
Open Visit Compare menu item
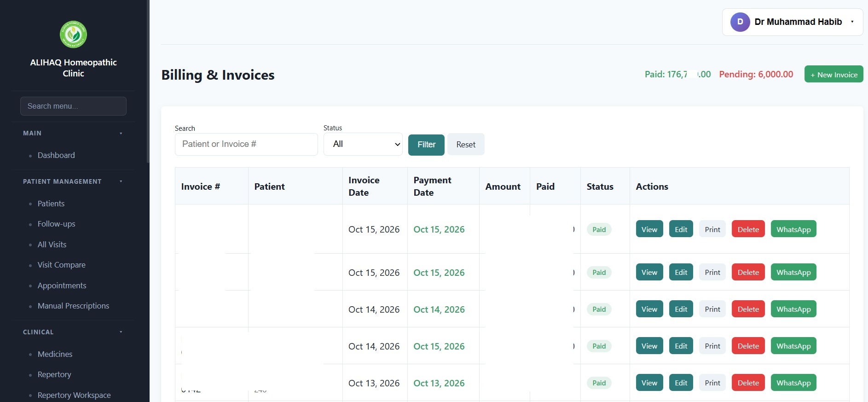tap(61, 265)
